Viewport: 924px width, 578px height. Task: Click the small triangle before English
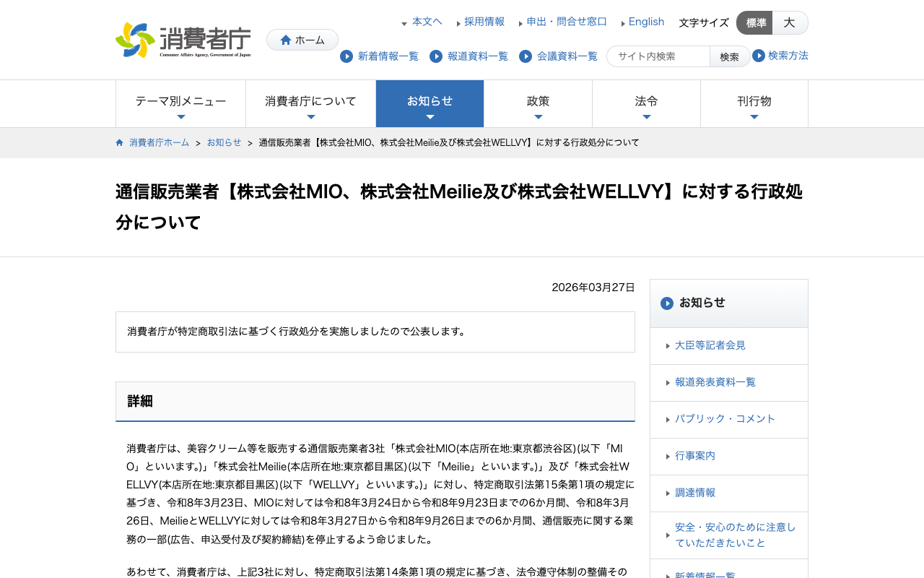(x=623, y=24)
